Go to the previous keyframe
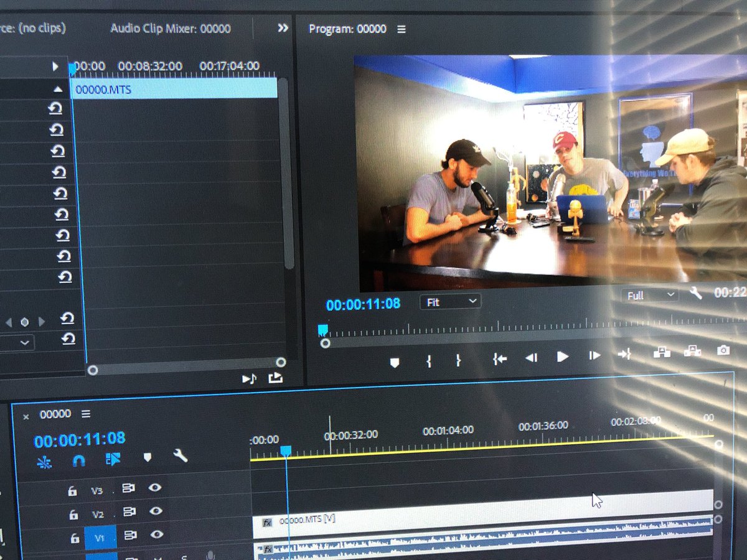 tap(9, 322)
